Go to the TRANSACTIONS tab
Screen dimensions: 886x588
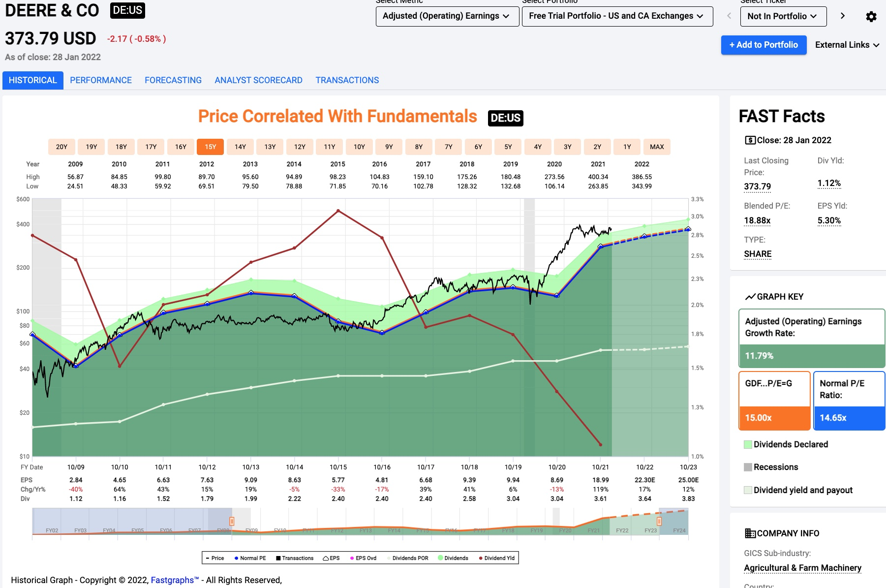coord(347,80)
